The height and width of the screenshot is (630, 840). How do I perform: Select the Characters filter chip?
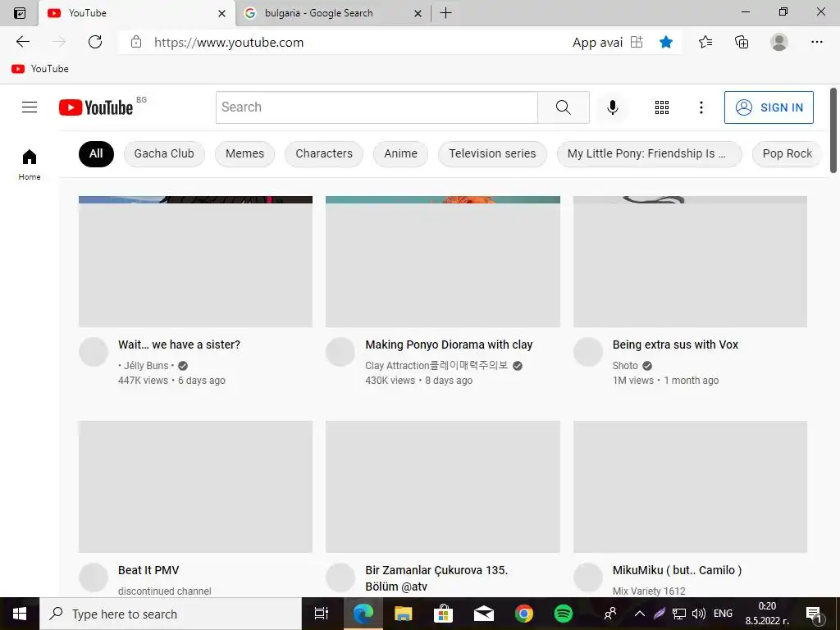point(324,153)
